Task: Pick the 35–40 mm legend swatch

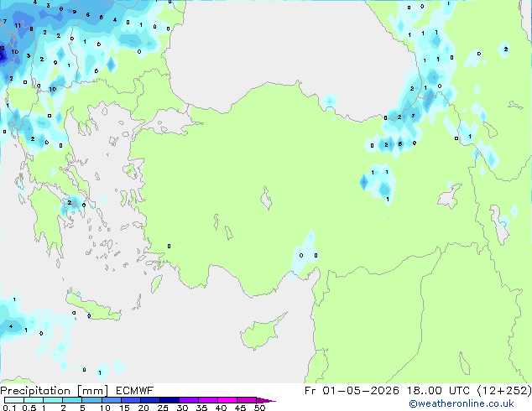Action: click(x=208, y=400)
